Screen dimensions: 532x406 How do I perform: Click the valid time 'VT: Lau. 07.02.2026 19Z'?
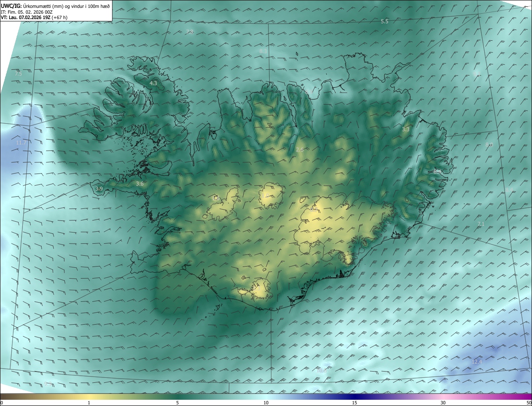point(26,17)
